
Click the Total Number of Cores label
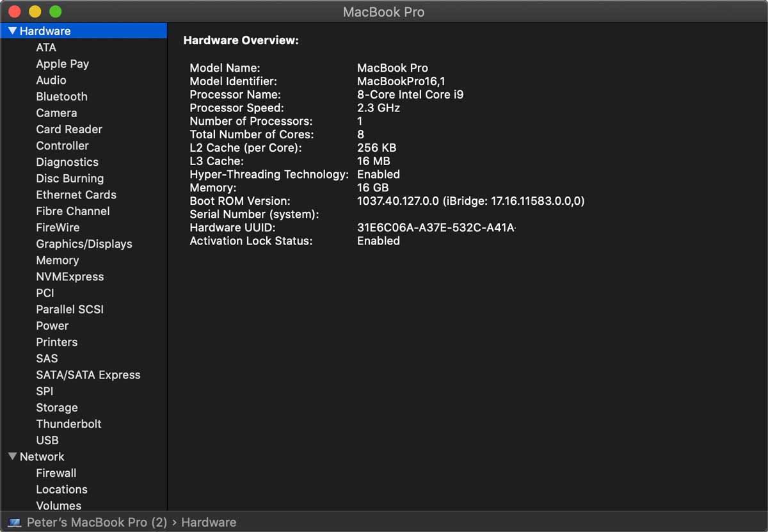point(252,134)
